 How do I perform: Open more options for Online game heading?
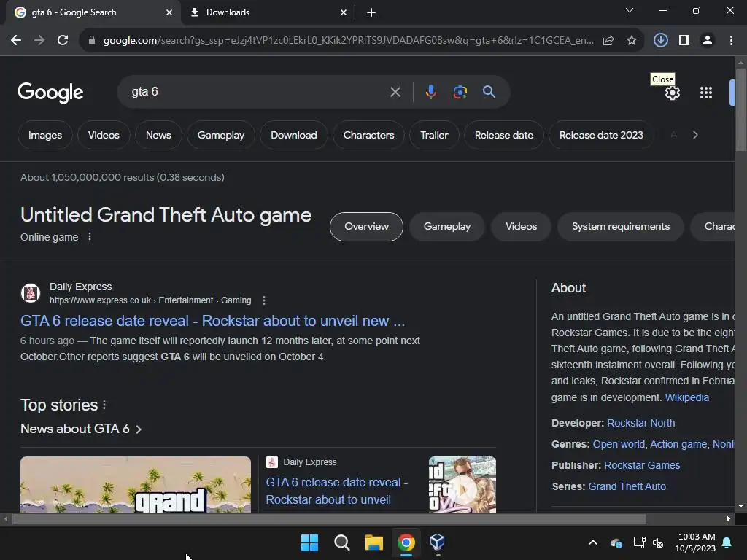tap(90, 236)
